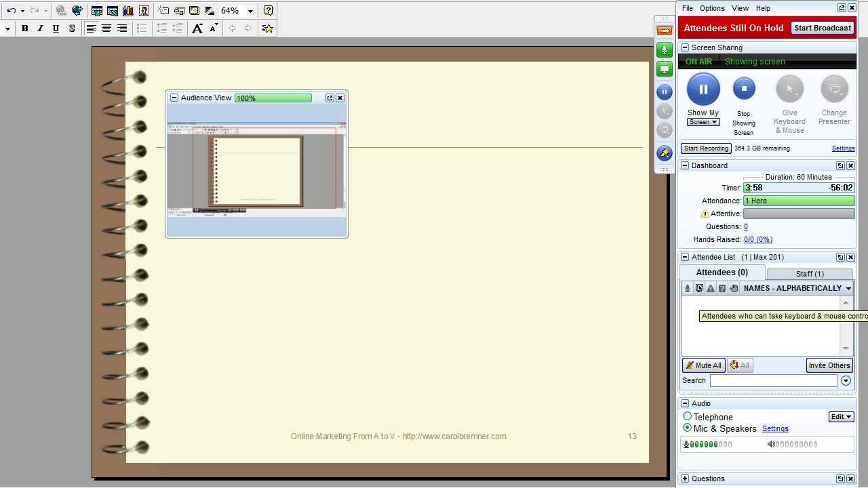Collapse the Audience View window

174,98
